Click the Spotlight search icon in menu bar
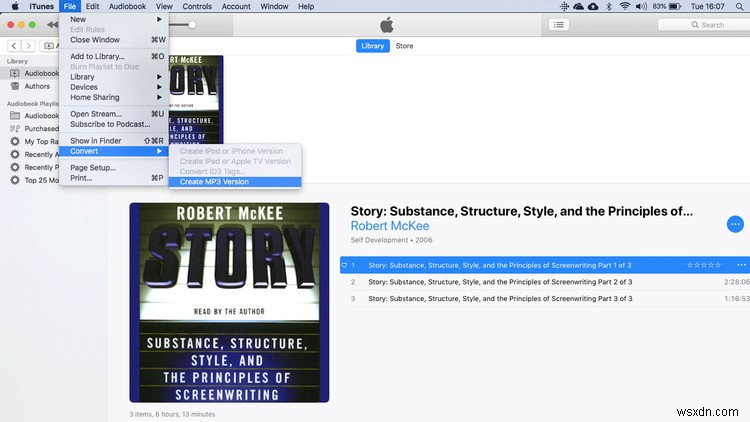The height and width of the screenshot is (422, 750). 740,6
